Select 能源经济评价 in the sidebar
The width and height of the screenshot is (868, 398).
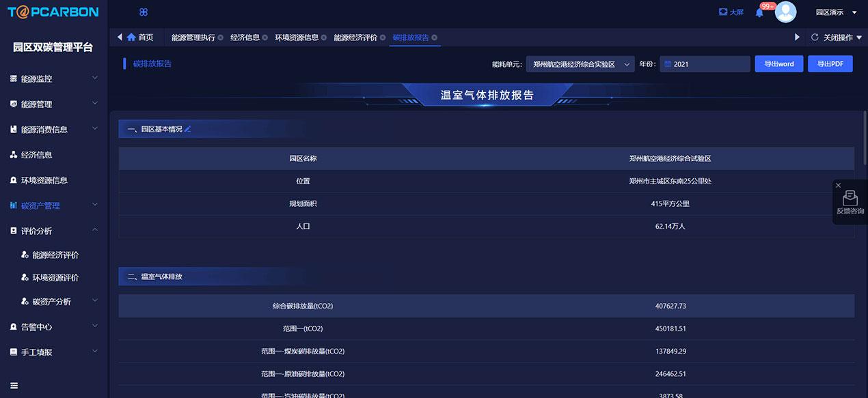(55, 255)
